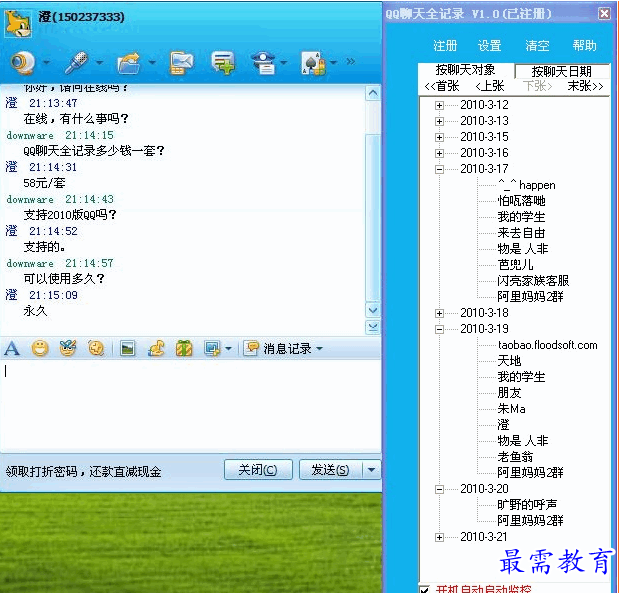Select 澄 under 2010-3-19
Viewport: 621px width, 593px height.
(503, 425)
